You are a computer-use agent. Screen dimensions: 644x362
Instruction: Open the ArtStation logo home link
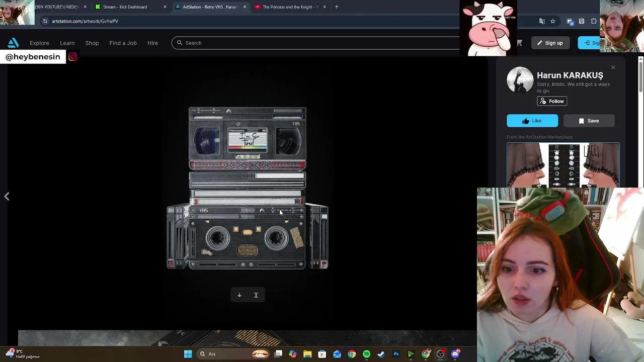click(13, 43)
